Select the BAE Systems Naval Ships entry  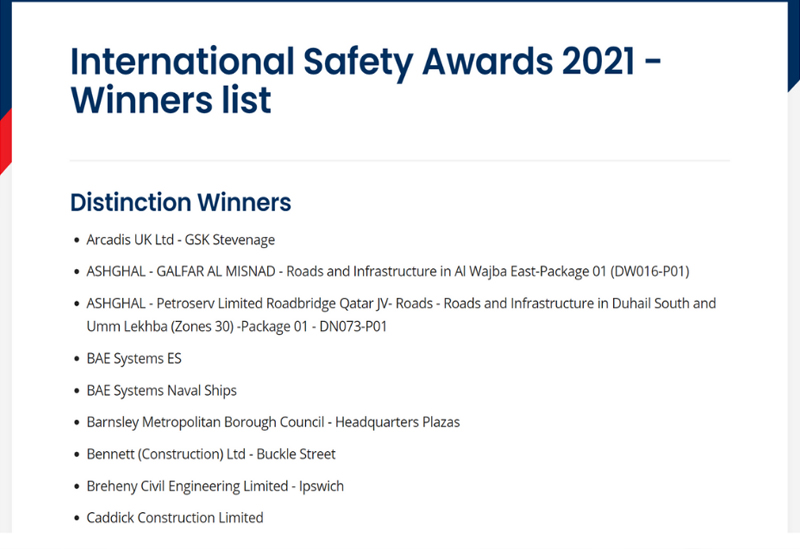click(x=161, y=391)
